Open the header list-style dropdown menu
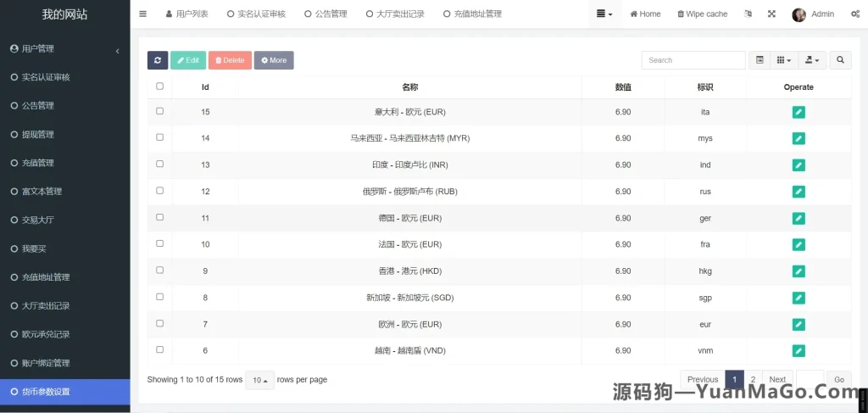Viewport: 868px width, 413px height. [x=604, y=14]
